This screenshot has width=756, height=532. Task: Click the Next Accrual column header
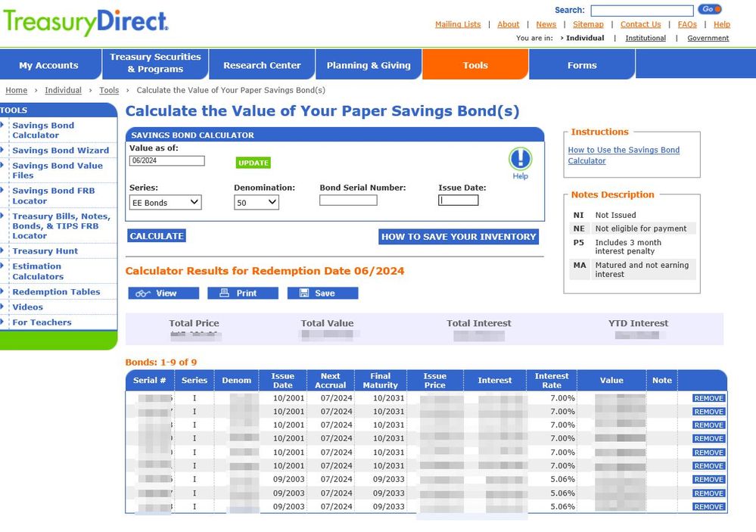tap(330, 381)
